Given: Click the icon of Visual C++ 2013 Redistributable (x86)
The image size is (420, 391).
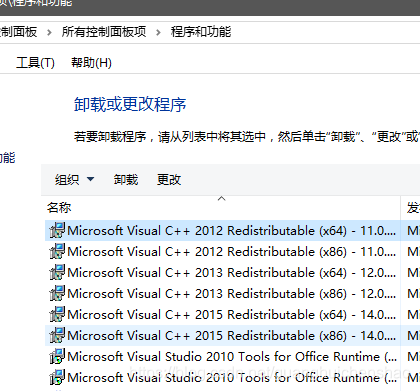Looking at the screenshot, I should (57, 293).
